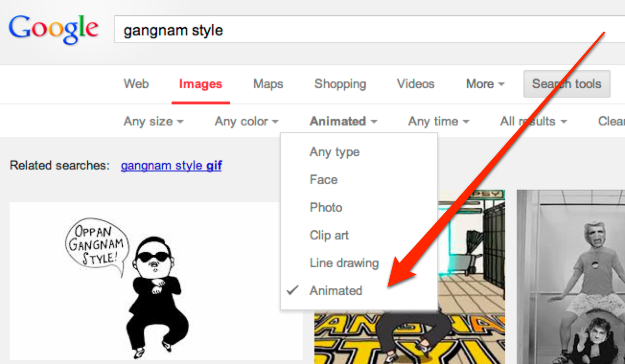
Task: Open the All results filter dropdown
Action: point(532,121)
